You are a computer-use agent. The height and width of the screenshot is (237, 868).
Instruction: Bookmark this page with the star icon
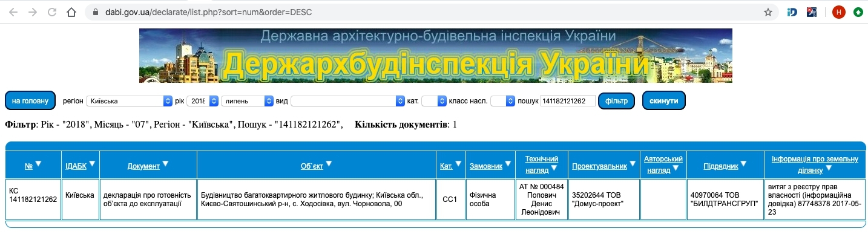pos(768,12)
